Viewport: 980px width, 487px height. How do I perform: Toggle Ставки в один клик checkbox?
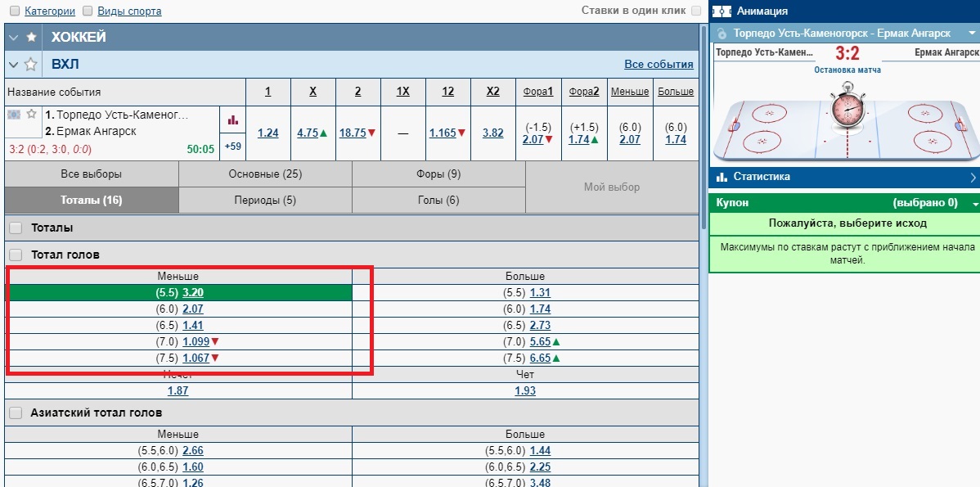pyautogui.click(x=696, y=11)
